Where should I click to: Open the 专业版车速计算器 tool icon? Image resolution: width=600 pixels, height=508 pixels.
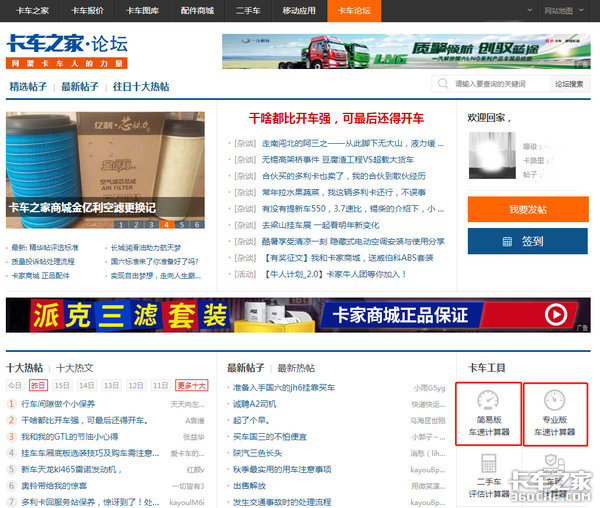coord(554,412)
